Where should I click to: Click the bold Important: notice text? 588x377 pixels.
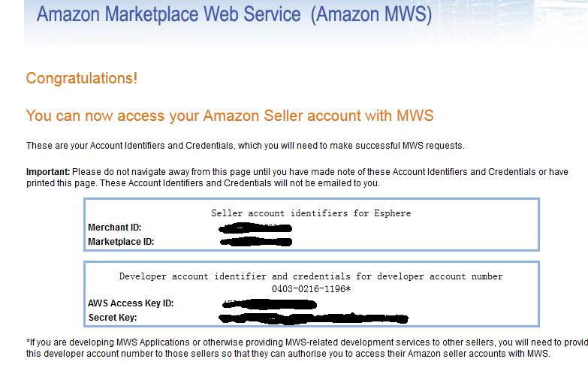pyautogui.click(x=48, y=172)
